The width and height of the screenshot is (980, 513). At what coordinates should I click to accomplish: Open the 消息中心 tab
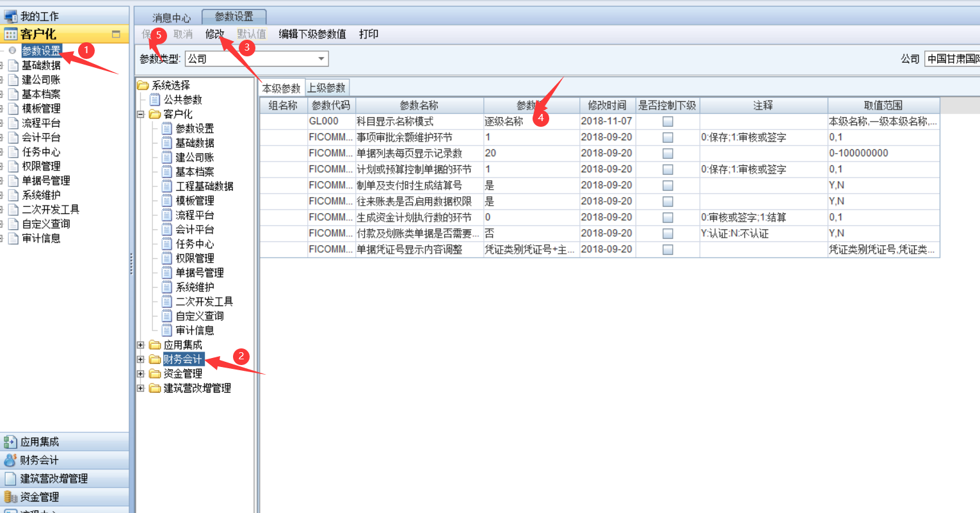coord(171,18)
